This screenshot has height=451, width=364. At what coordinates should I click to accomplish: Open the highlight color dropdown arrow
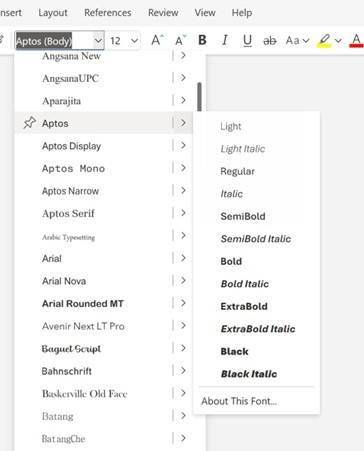[338, 41]
